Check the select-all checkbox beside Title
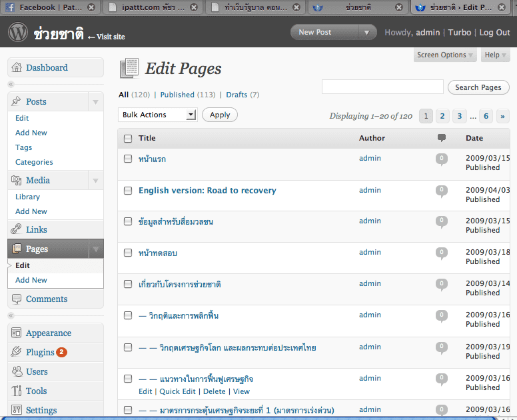Viewport: 517px width, 420px height. click(129, 139)
